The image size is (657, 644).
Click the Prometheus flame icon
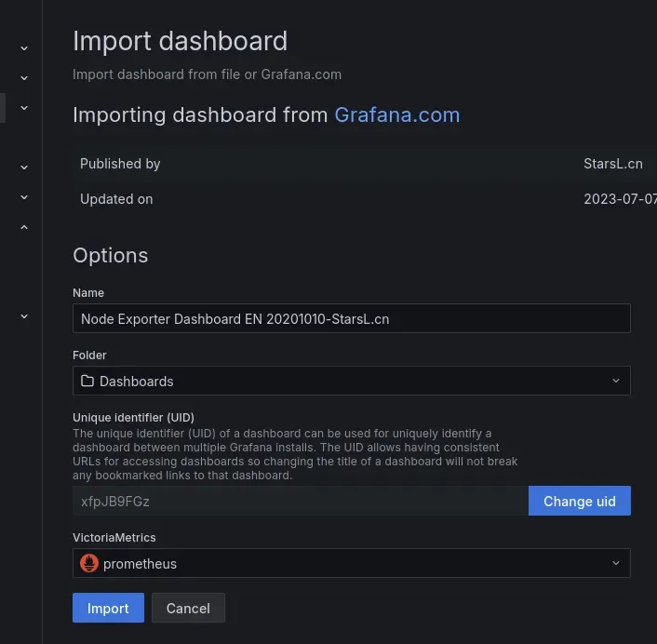coord(89,563)
